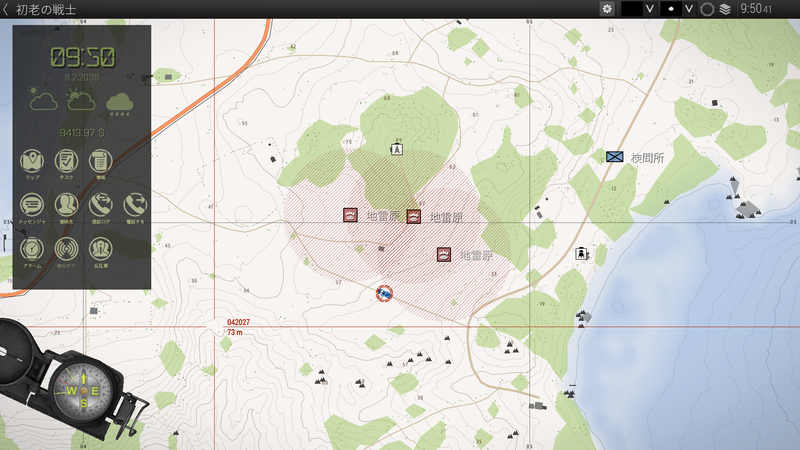This screenshot has width=800, height=450.
Task: Select the middle 地雷原 minefield marker
Action: [414, 216]
